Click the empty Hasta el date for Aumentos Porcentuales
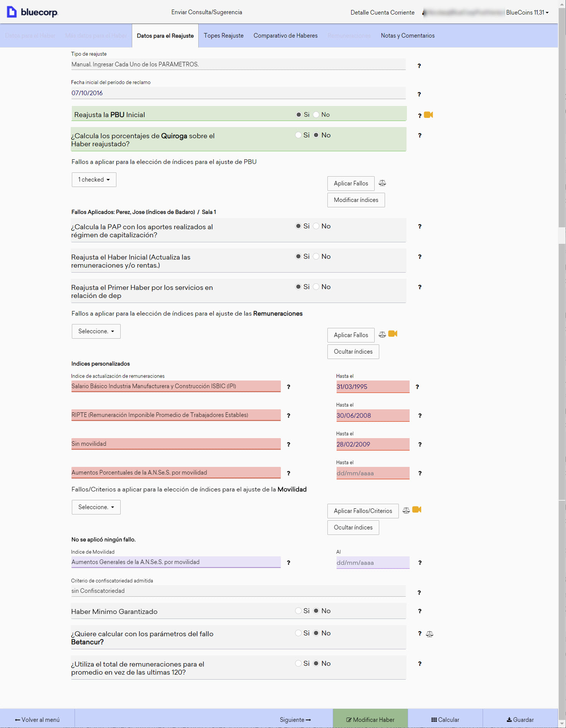 pos(373,473)
